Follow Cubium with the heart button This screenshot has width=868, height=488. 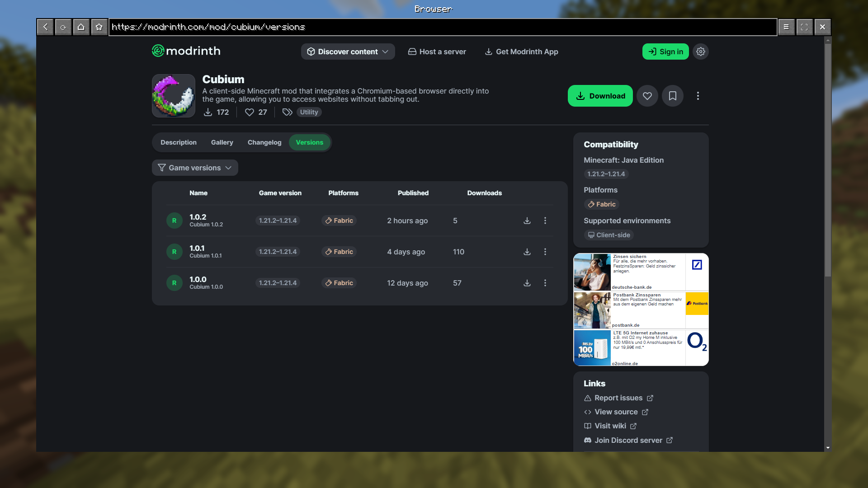pos(647,96)
